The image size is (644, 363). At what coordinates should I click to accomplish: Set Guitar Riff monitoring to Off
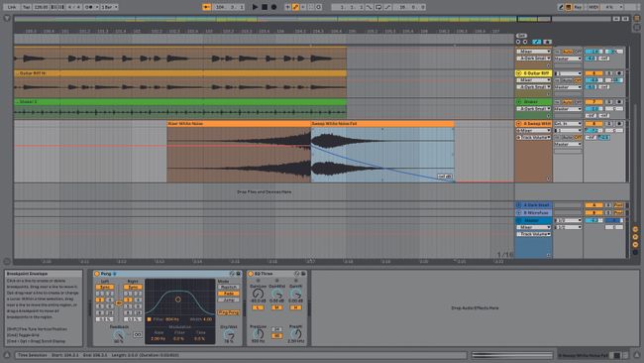578,80
